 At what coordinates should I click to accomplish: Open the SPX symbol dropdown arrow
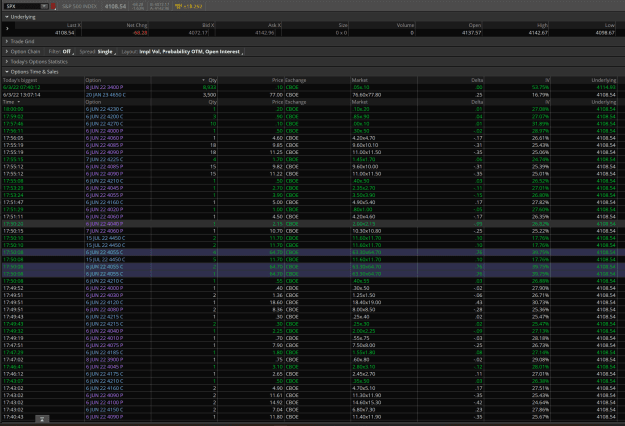click(x=44, y=6)
